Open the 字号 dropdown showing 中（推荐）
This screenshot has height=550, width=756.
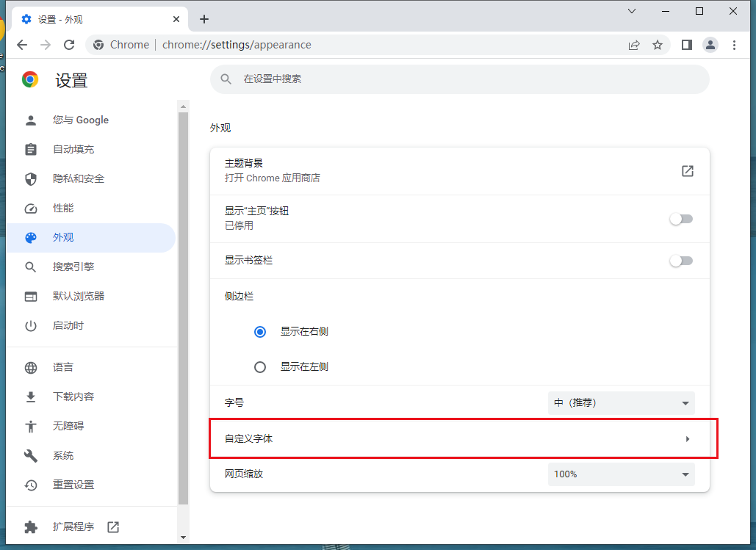tap(621, 403)
